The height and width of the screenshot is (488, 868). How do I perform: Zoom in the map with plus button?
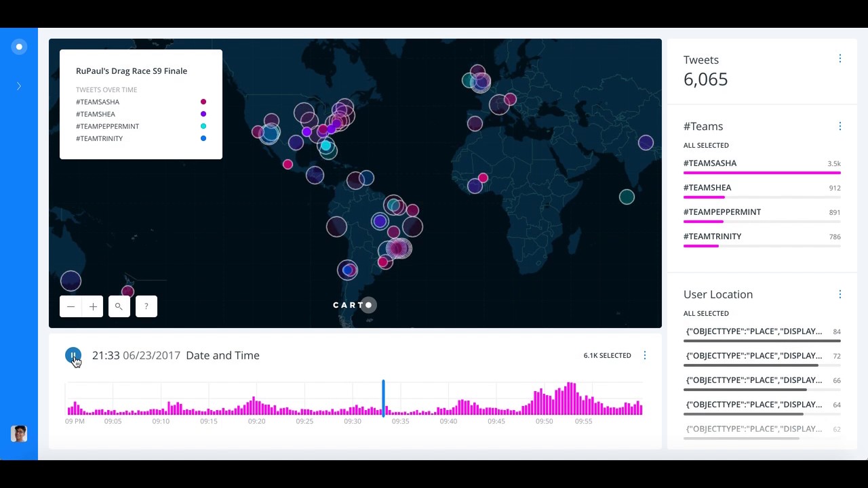coord(93,306)
